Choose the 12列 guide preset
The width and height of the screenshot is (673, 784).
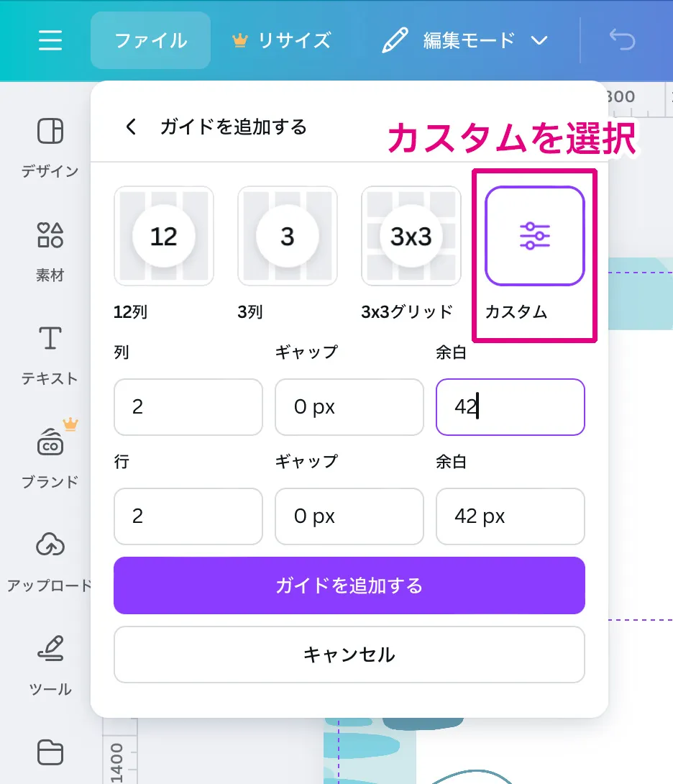tap(163, 236)
